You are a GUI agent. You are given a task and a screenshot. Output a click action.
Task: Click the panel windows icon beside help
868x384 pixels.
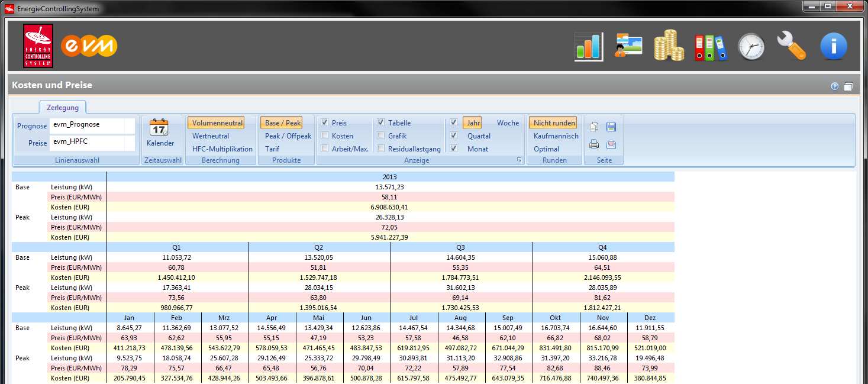click(848, 86)
